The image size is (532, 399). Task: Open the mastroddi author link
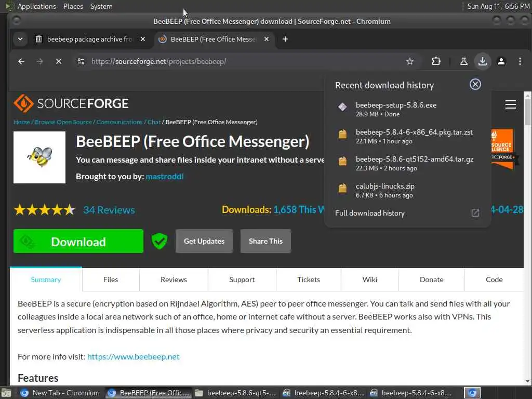(165, 177)
